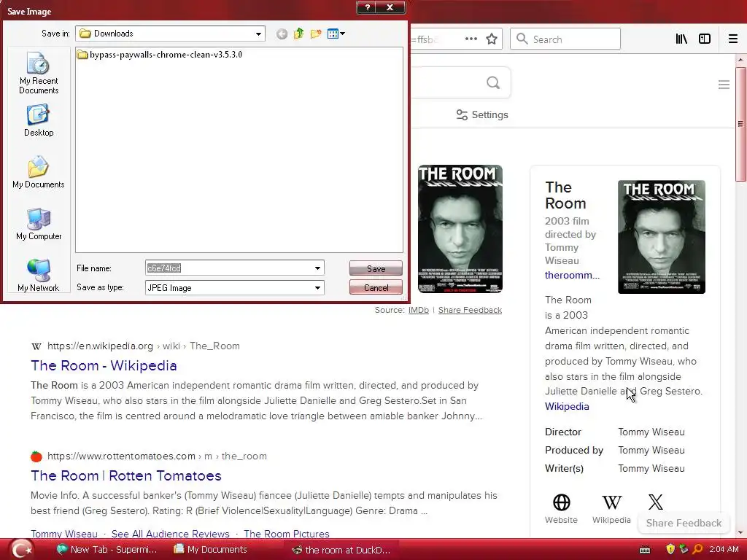Click the keyboard icon in system tray

tap(645, 550)
